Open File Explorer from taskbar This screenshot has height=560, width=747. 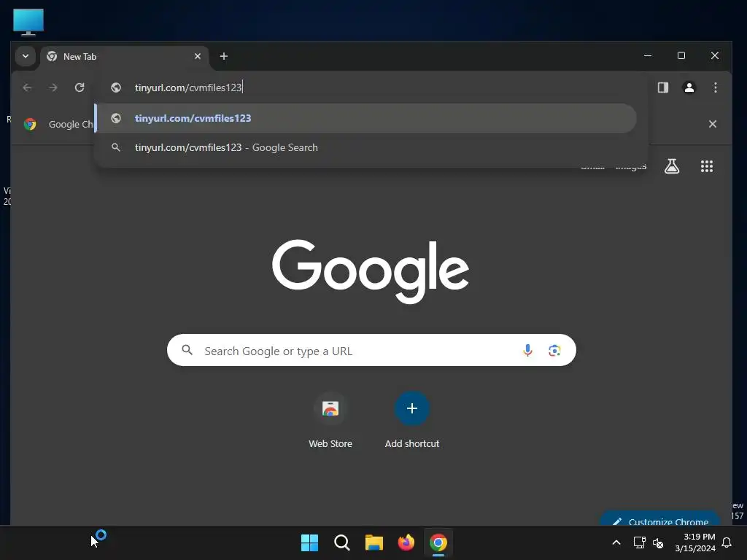tap(374, 542)
